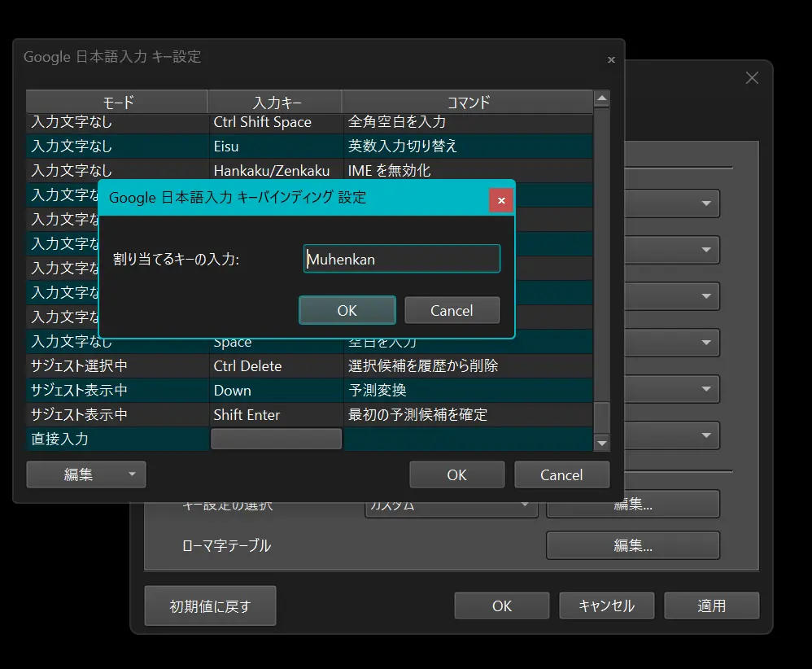Open the カスタム key setting dropdown

pos(452,509)
